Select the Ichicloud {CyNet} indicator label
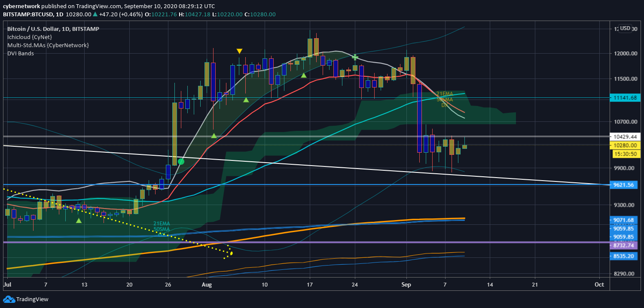 pos(29,37)
